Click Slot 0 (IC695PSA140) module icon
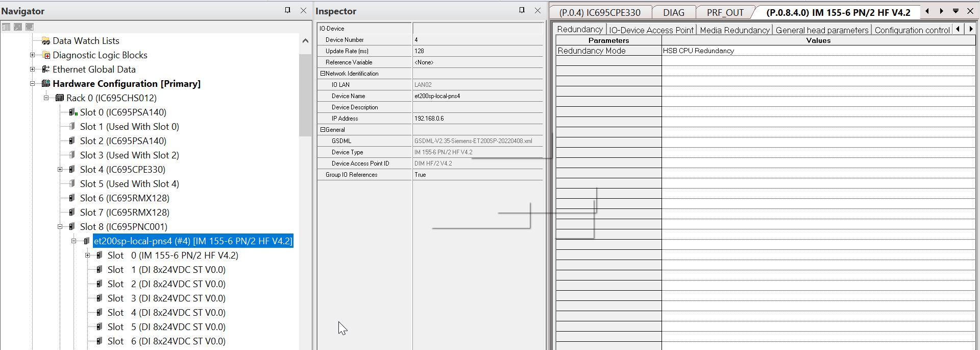The height and width of the screenshot is (350, 980). coord(73,112)
